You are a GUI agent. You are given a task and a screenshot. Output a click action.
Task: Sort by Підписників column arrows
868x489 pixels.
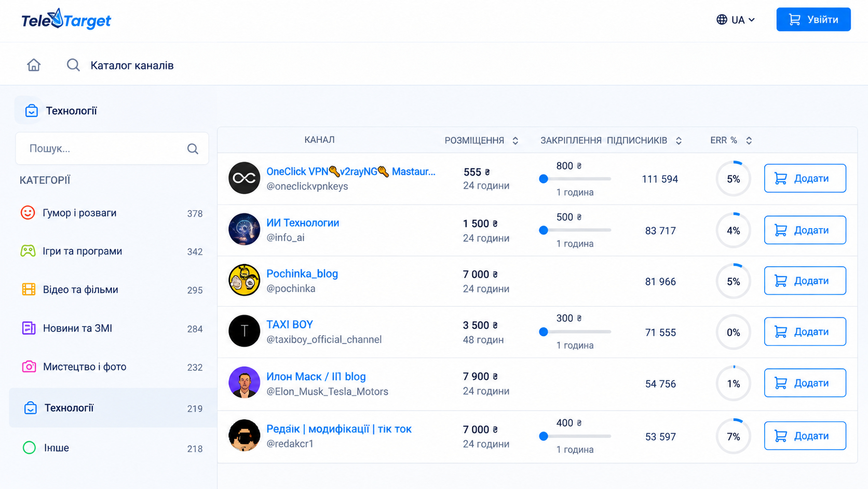679,141
